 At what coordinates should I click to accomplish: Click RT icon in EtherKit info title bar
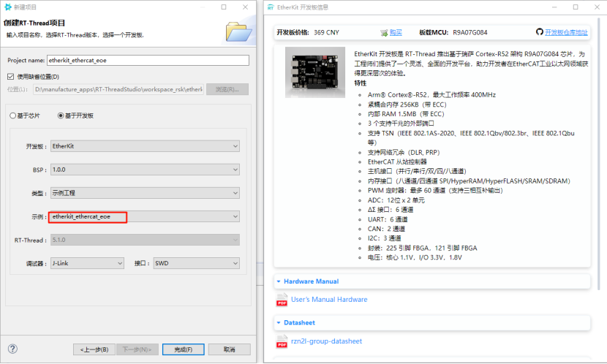pyautogui.click(x=271, y=7)
